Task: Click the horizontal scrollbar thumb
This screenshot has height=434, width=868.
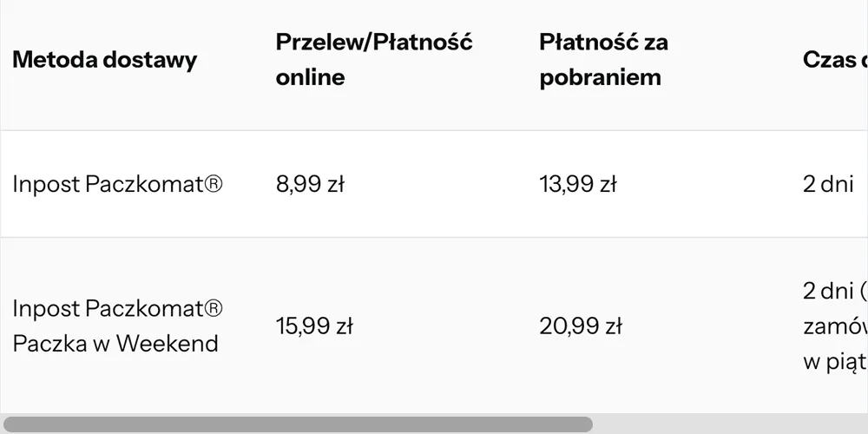Action: 297,424
